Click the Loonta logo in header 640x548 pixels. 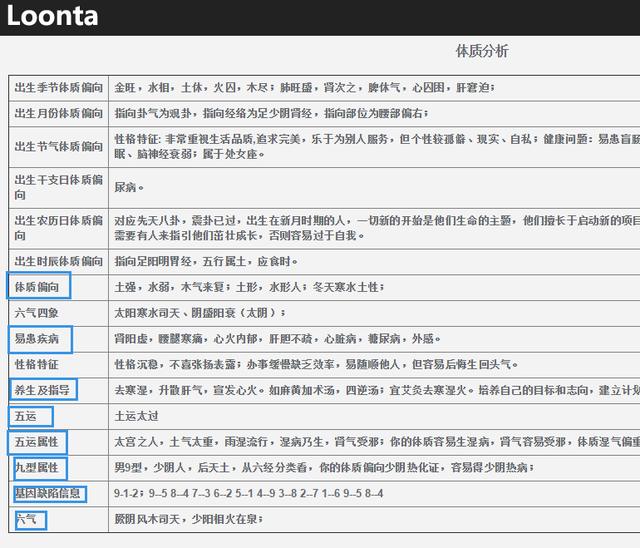(50, 17)
